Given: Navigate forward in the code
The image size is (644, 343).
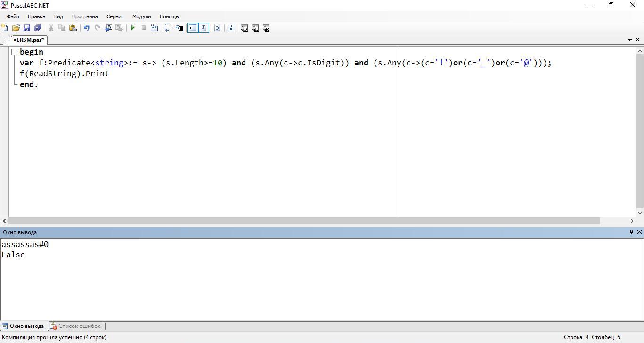Looking at the screenshot, I should pos(119,28).
